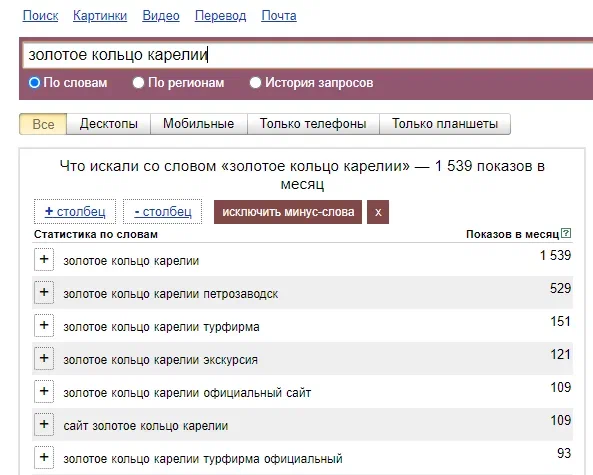
Task: Click plus icon next to 'золотое кольцо карелии петрозаводск'
Action: point(44,292)
